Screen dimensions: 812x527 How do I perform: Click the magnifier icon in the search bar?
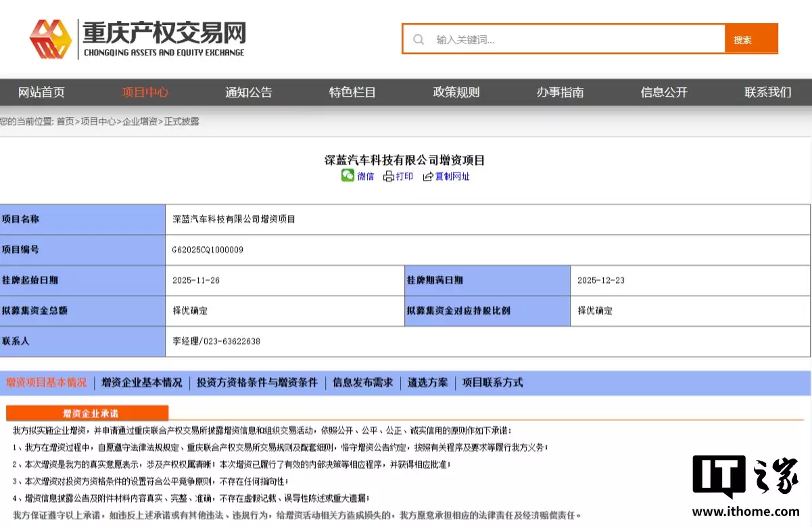(418, 39)
